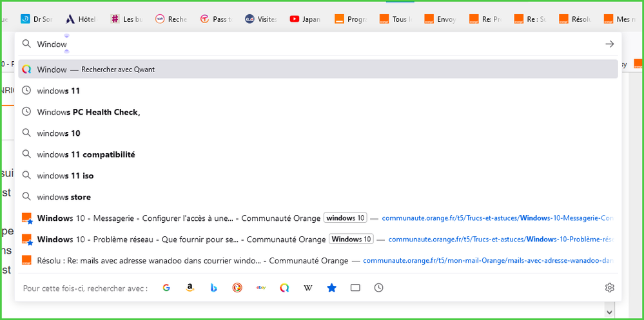The width and height of the screenshot is (644, 320).
Task: Search this time with Google icon
Action: click(166, 288)
